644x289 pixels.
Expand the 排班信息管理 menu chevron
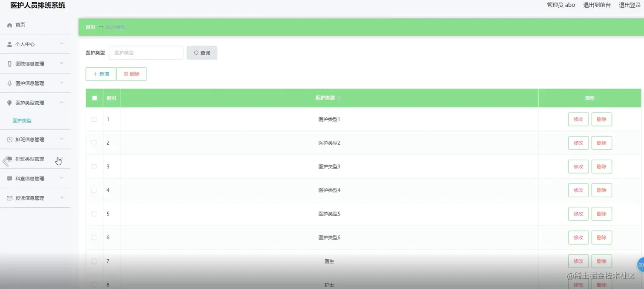[x=62, y=139]
